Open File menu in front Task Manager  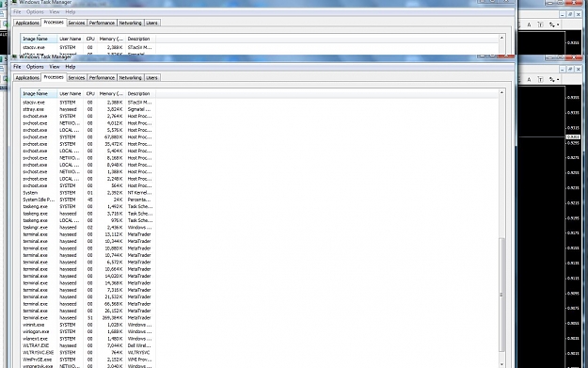point(17,67)
